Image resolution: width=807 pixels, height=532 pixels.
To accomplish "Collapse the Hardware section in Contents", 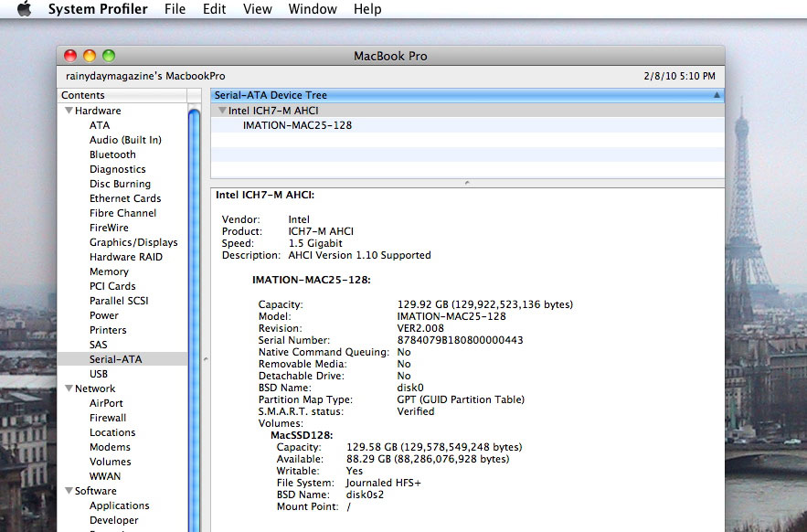I will [69, 111].
